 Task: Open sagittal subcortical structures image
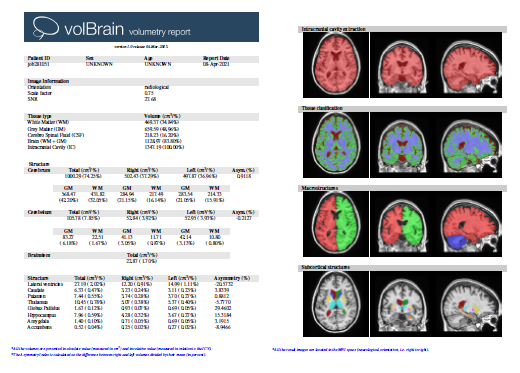469,304
